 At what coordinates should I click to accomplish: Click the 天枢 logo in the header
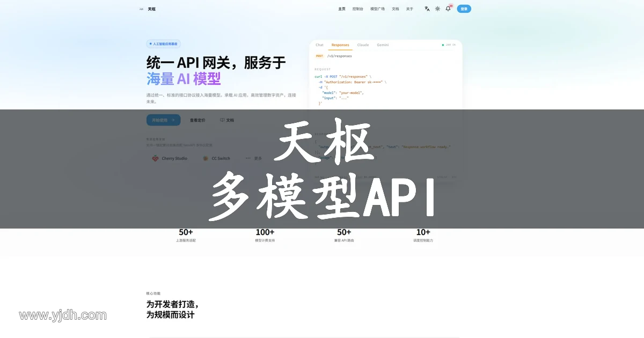(148, 9)
